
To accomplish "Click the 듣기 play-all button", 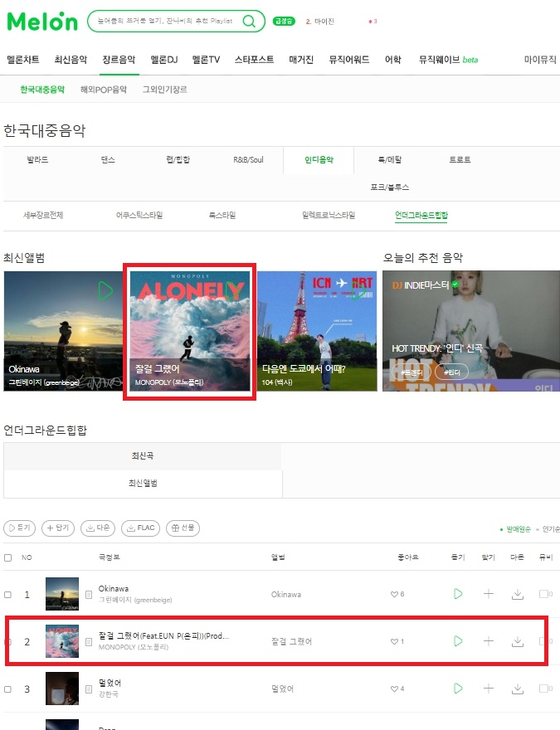I will (x=20, y=528).
